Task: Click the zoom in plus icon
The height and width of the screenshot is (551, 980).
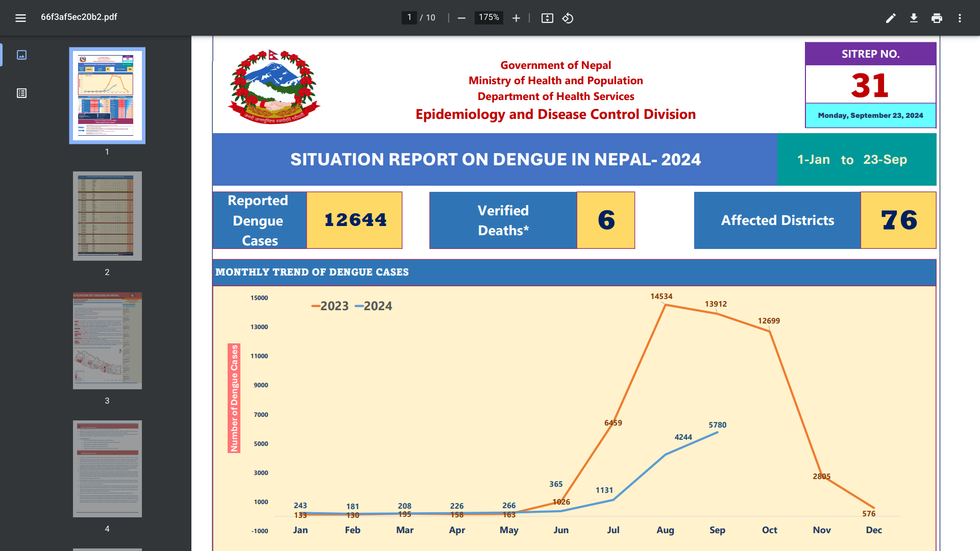Action: click(516, 18)
